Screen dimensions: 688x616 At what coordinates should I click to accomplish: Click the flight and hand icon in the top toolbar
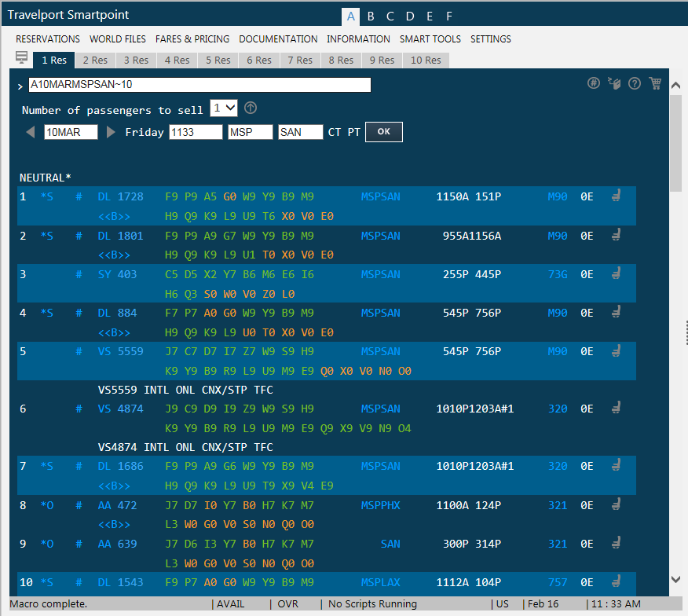tap(614, 83)
